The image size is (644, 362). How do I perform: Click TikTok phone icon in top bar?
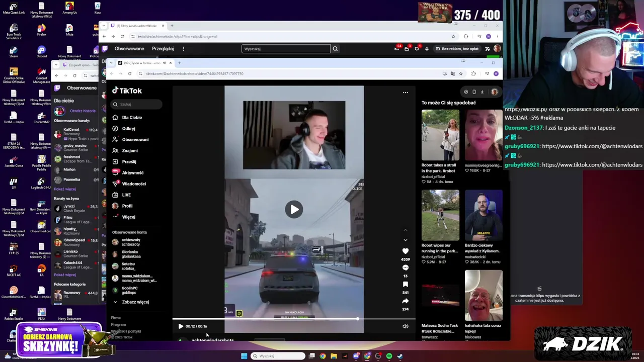point(474,92)
